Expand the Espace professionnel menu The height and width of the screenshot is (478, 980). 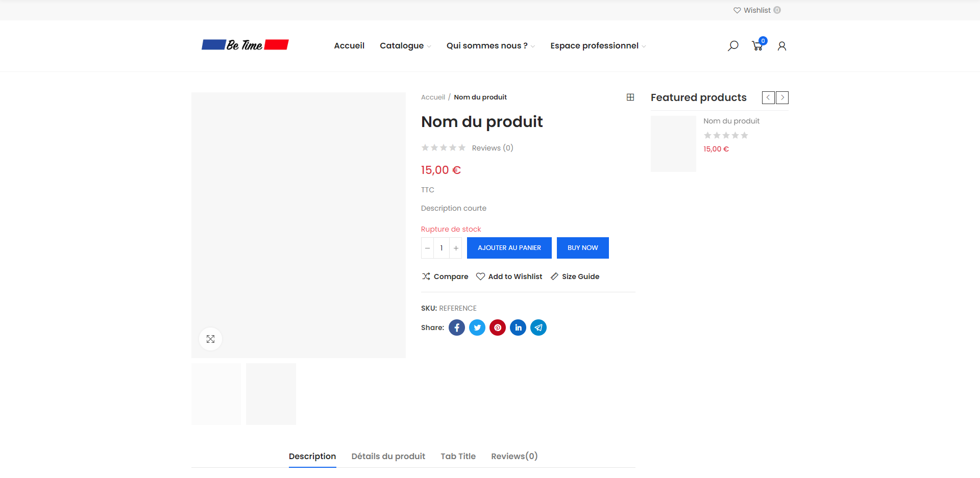pos(598,46)
